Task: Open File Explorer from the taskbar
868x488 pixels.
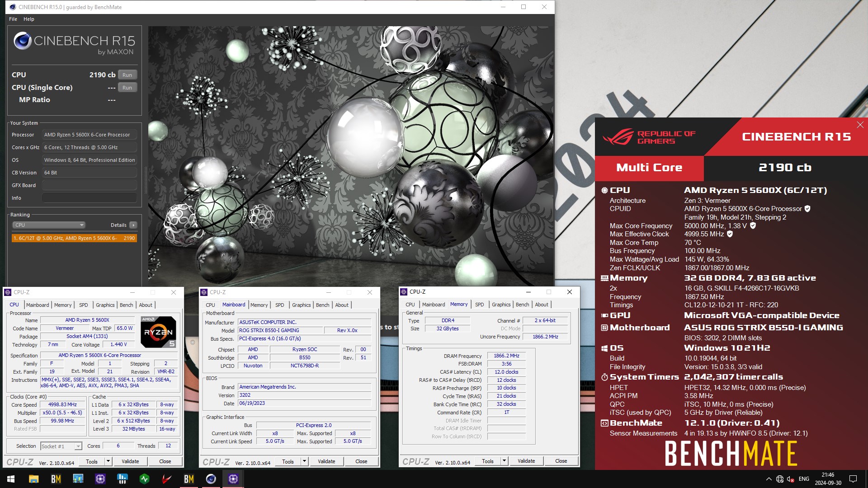Action: [x=33, y=479]
